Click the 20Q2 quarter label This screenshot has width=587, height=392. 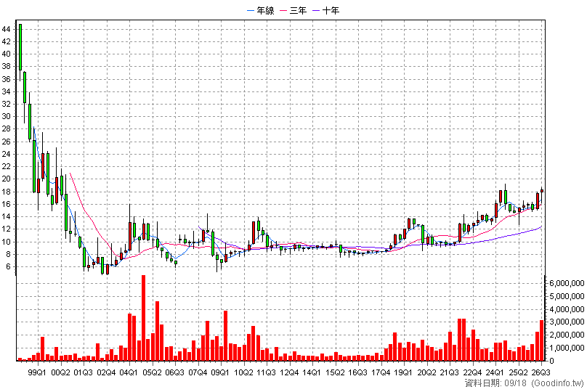tap(427, 372)
